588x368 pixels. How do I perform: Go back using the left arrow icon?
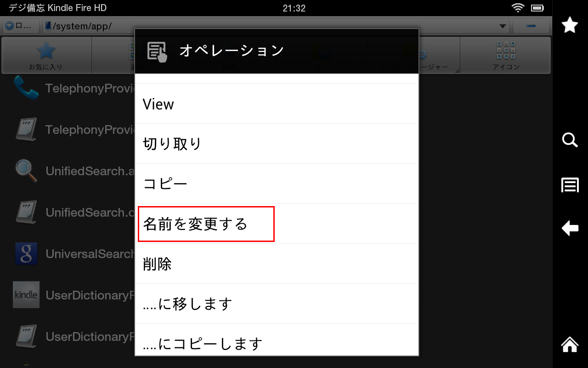point(570,228)
